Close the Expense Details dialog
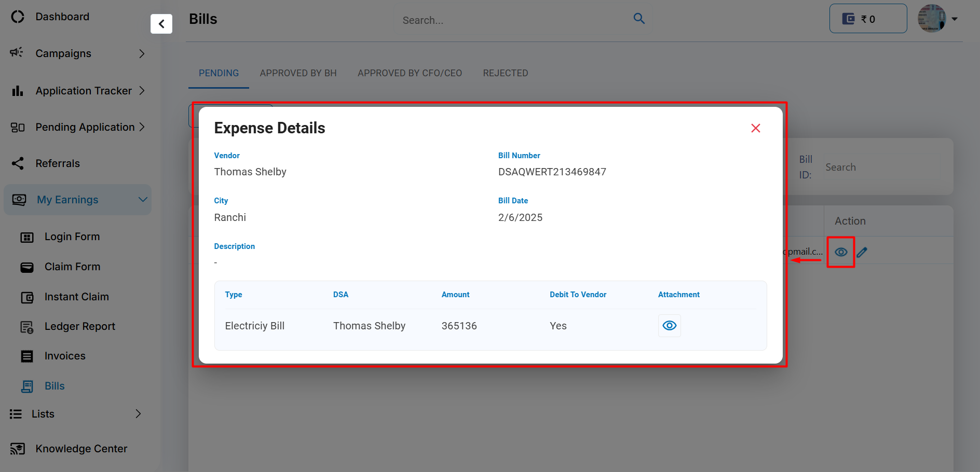The image size is (980, 472). (755, 128)
